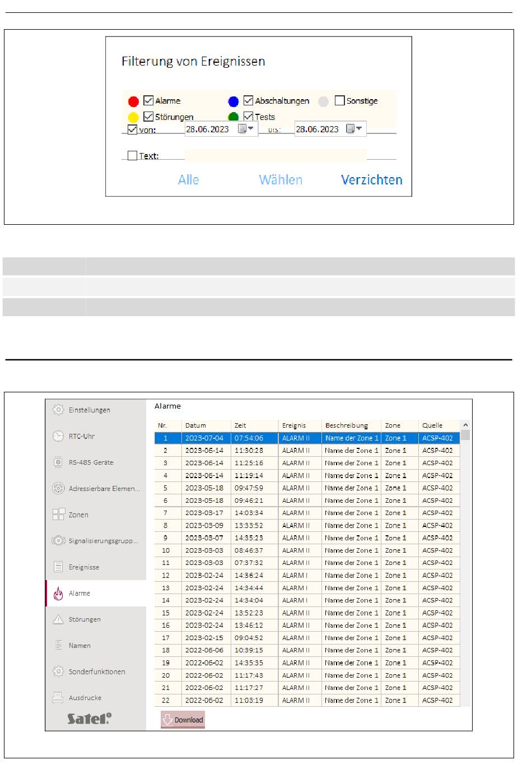Enable the Sonstige checkbox
This screenshot has width=532, height=783.
(x=339, y=100)
